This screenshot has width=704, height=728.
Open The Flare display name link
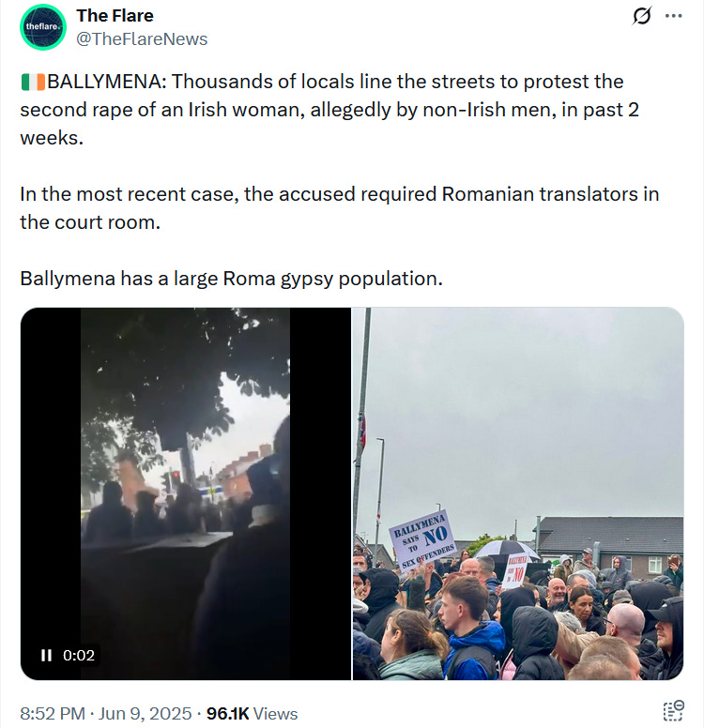(115, 16)
